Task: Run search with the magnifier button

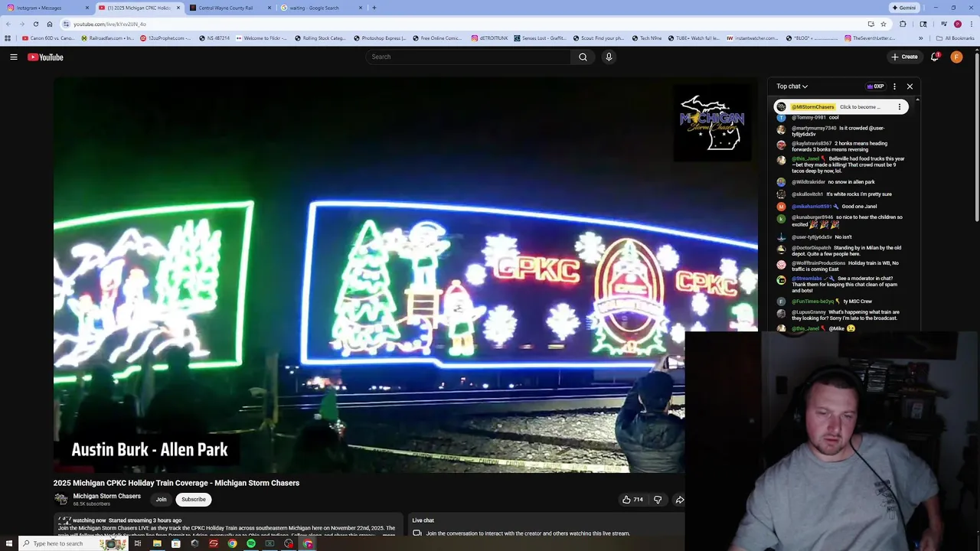Action: [x=583, y=57]
